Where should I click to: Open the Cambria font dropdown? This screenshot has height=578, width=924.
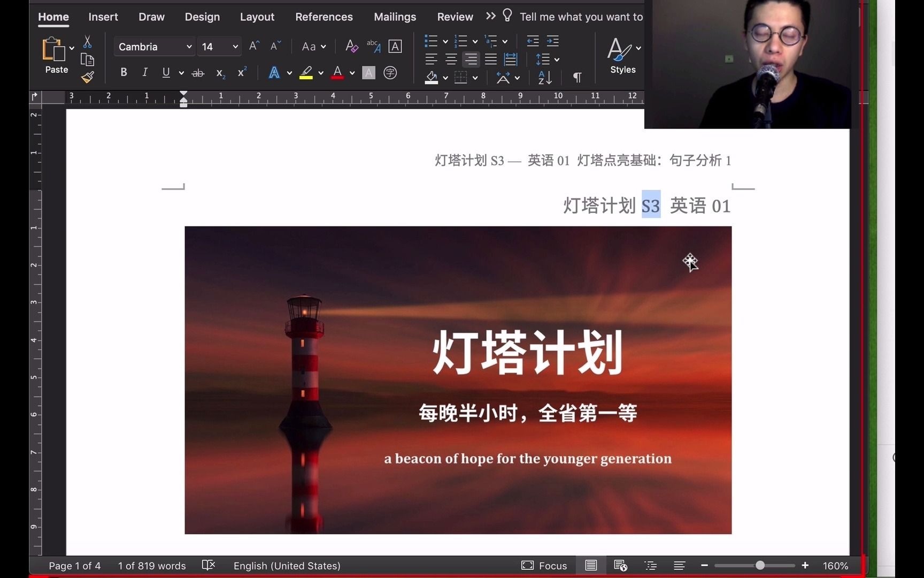pos(154,47)
